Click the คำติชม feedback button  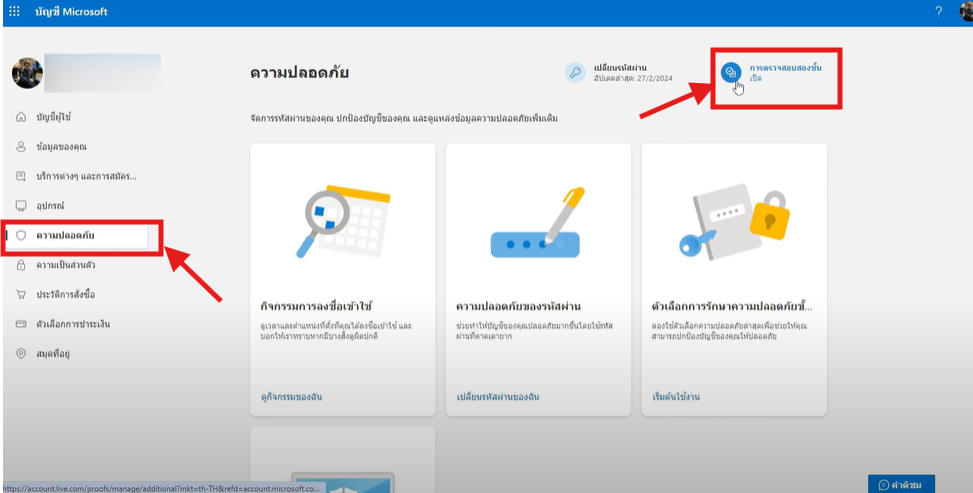(x=901, y=484)
